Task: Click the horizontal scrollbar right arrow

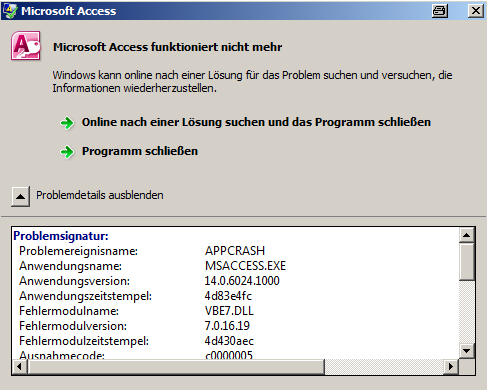Action: 451,366
